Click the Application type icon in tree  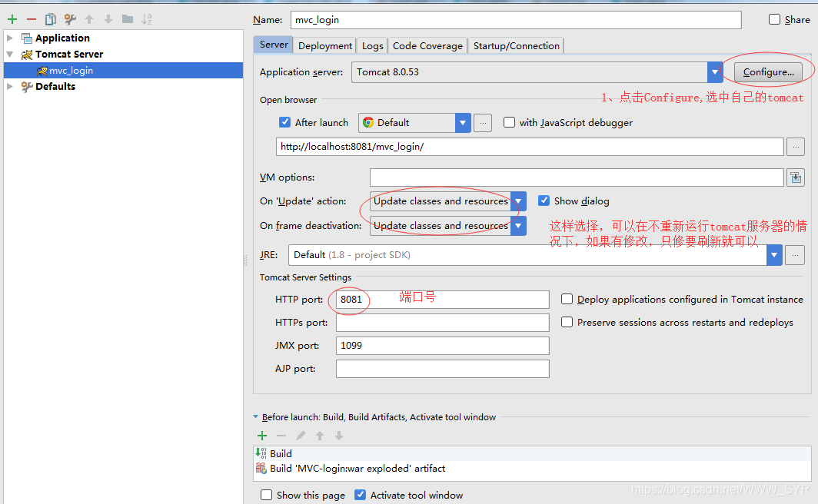(x=27, y=38)
